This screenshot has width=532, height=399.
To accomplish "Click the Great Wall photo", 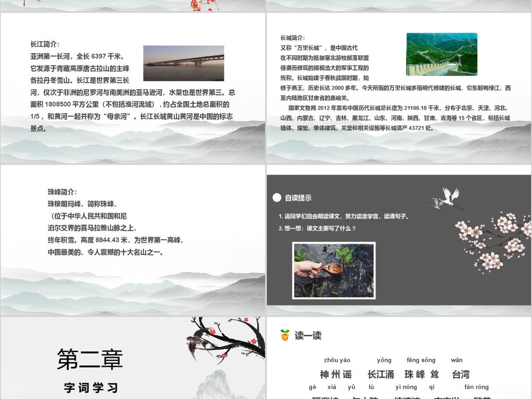I will [442, 54].
